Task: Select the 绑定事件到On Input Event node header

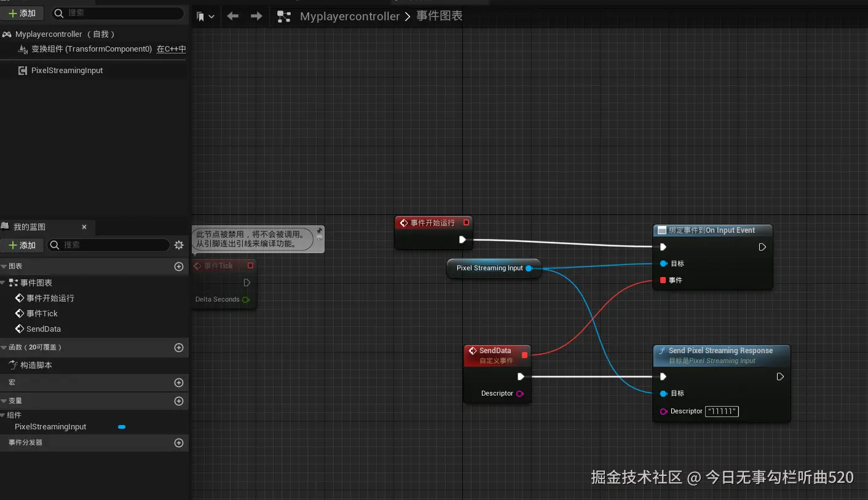Action: click(712, 230)
